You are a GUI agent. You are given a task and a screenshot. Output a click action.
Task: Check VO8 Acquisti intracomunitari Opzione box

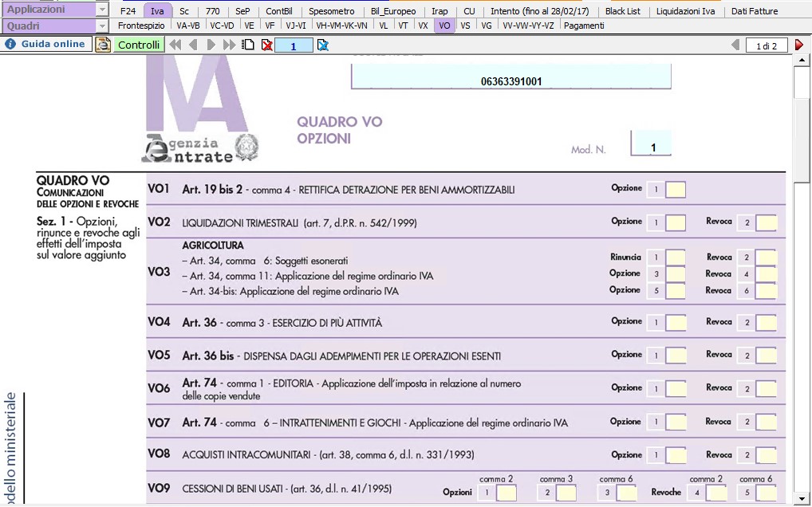(676, 456)
